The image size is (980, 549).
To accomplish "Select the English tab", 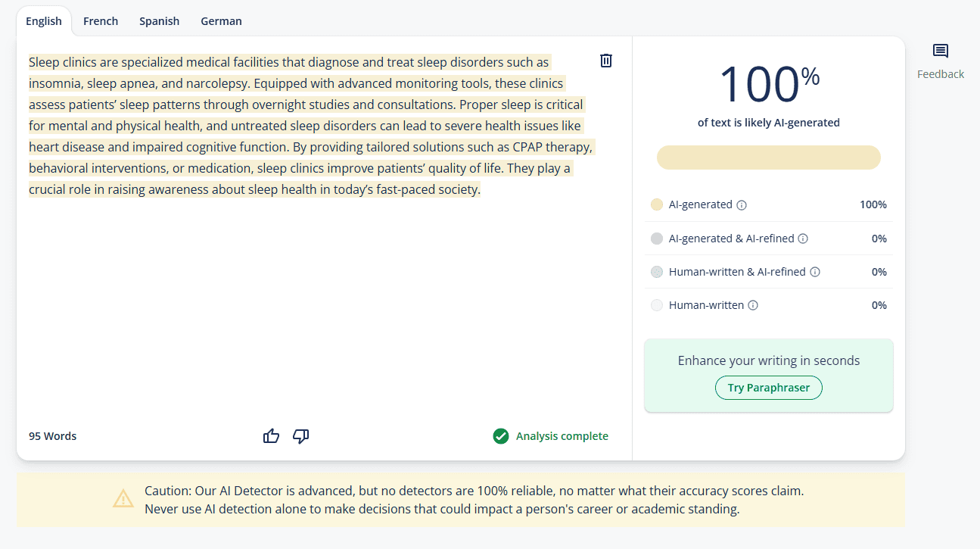I will coord(44,21).
